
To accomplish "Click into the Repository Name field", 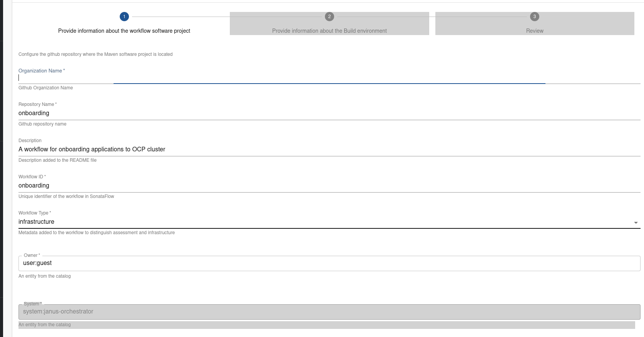I will pos(329,113).
